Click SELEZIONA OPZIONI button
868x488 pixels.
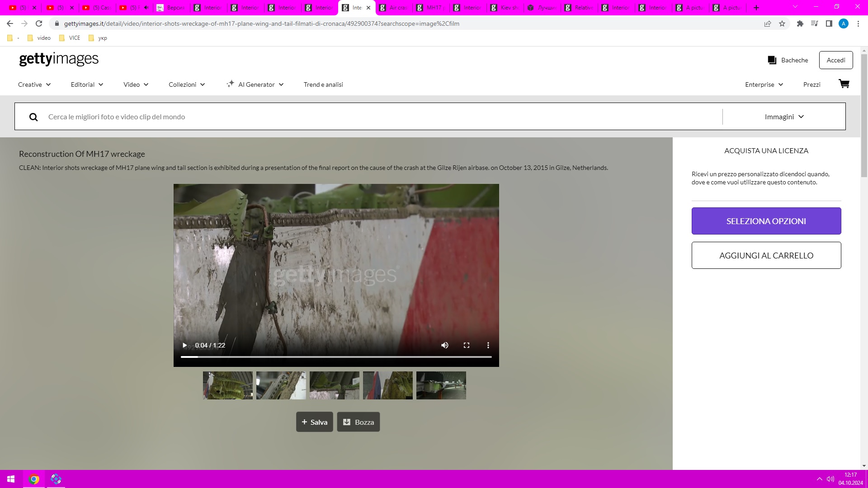click(x=766, y=221)
